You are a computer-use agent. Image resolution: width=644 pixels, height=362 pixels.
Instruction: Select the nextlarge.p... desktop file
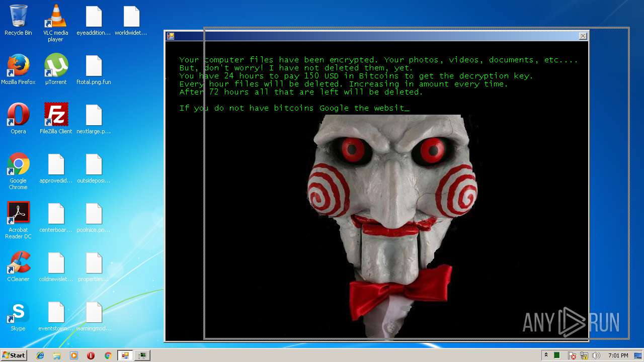[x=94, y=119]
